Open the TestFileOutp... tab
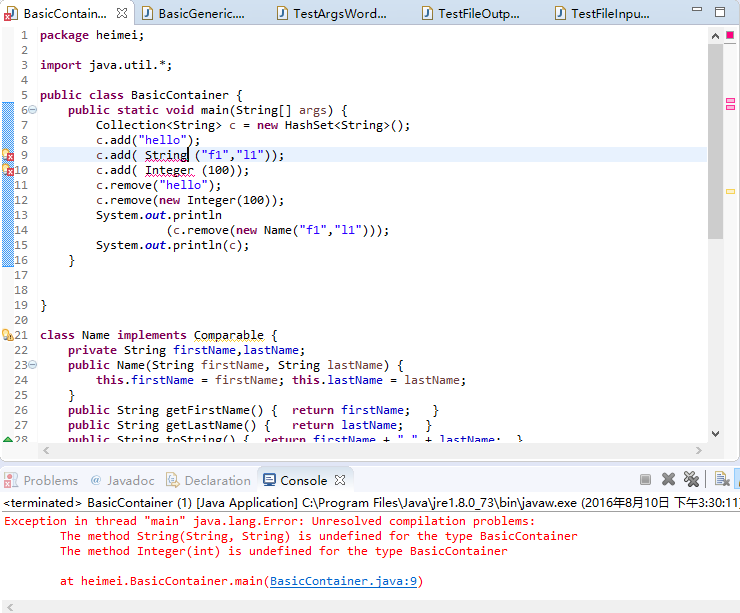Screen dimensions: 740x613 (x=479, y=14)
